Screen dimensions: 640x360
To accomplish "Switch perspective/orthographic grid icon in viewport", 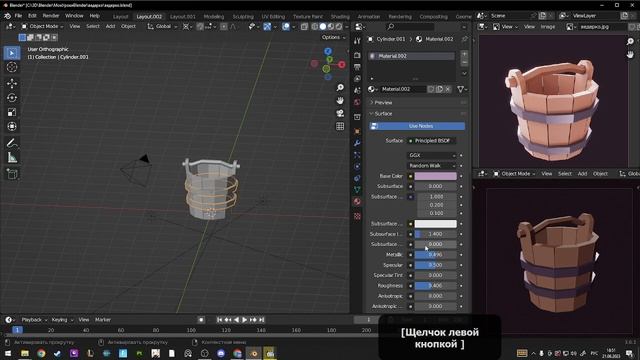I will tap(340, 126).
